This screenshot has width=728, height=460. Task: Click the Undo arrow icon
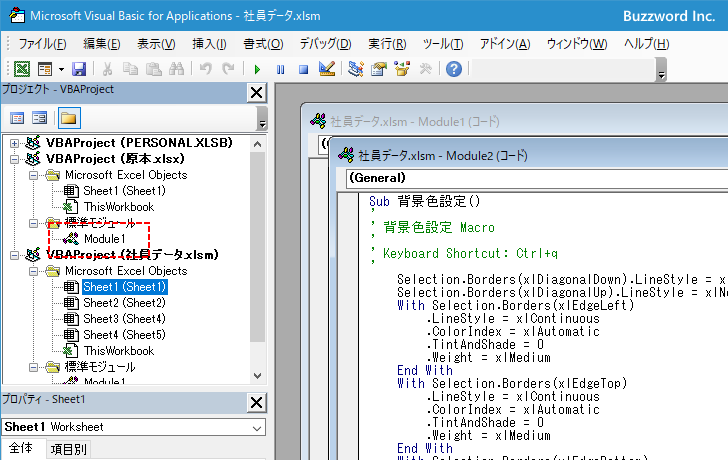(x=205, y=69)
